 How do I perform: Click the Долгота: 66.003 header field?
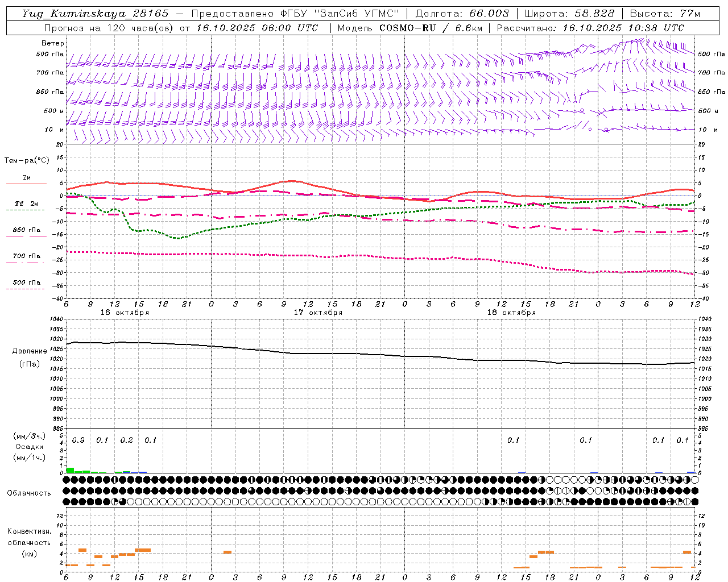point(462,14)
